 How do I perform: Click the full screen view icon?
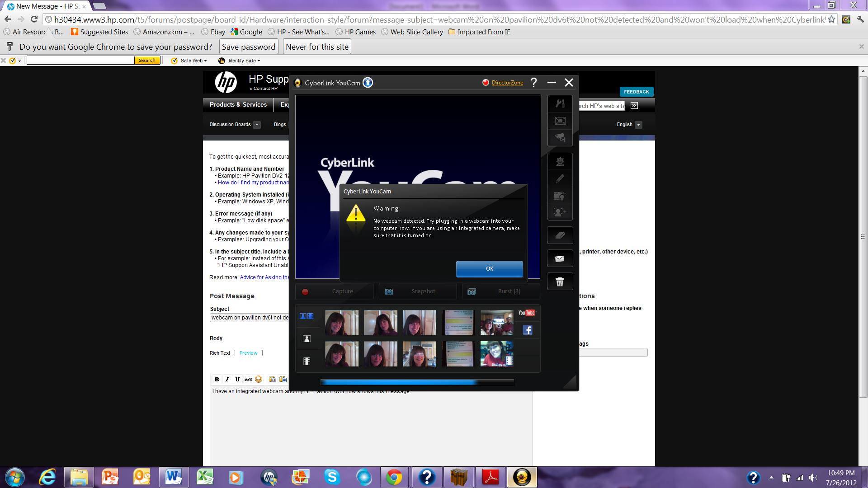pyautogui.click(x=560, y=121)
